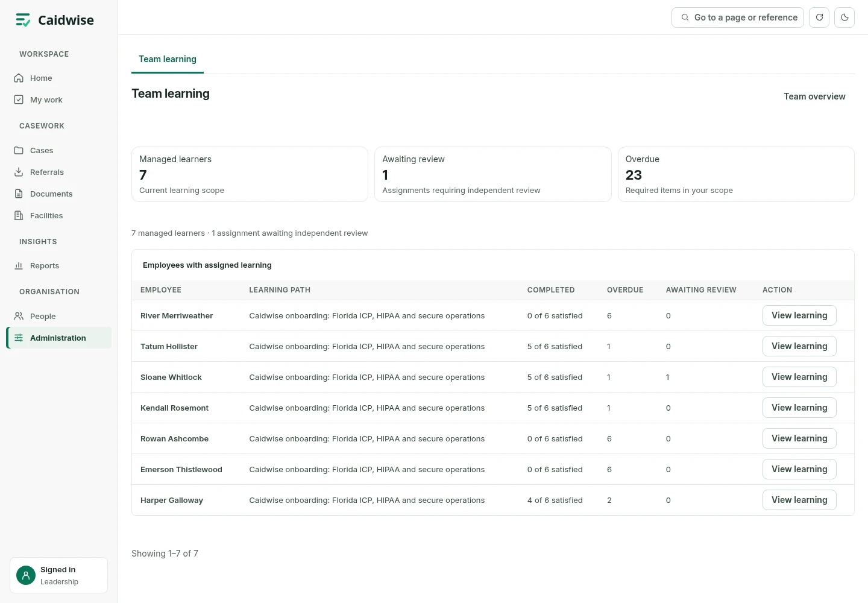The height and width of the screenshot is (603, 868).
Task: Go to My work page
Action: 59,99
